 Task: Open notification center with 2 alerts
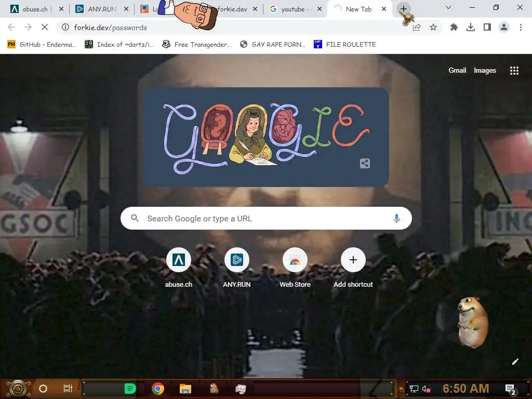[511, 389]
